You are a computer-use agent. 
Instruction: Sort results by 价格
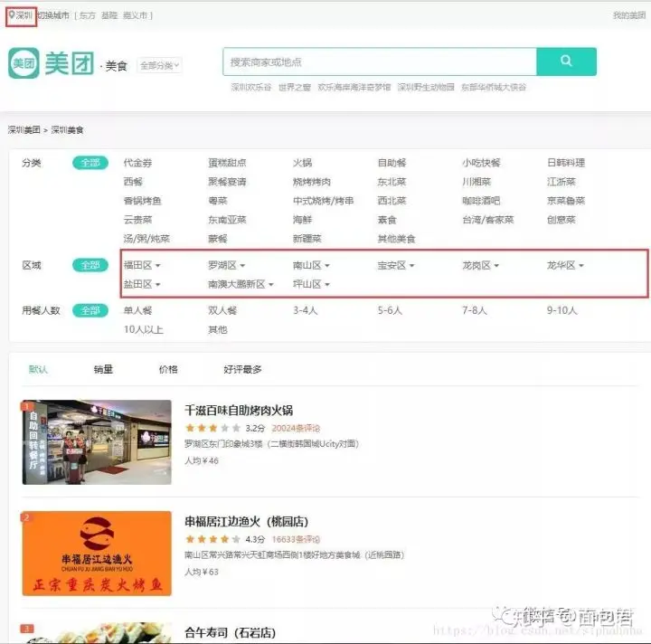168,369
